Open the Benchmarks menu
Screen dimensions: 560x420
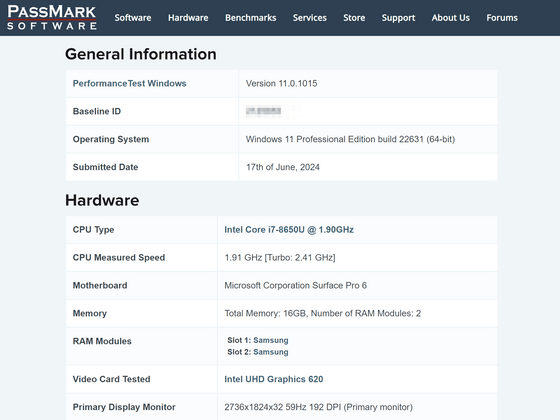251,18
